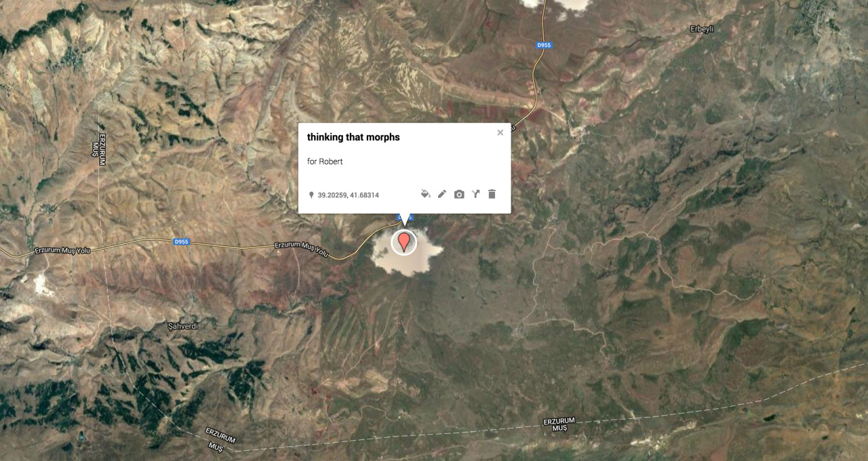Select the red pin marker on the map
868x461 pixels.
[404, 241]
